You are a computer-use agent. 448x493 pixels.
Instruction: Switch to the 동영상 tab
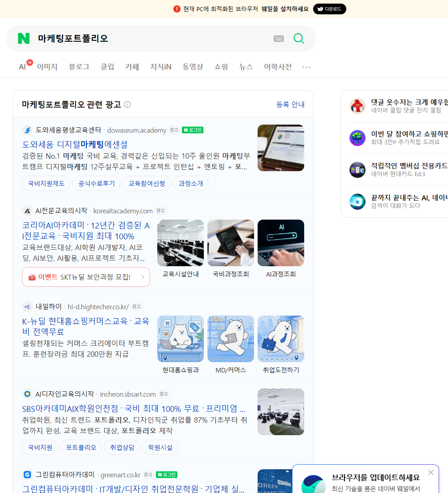(193, 67)
